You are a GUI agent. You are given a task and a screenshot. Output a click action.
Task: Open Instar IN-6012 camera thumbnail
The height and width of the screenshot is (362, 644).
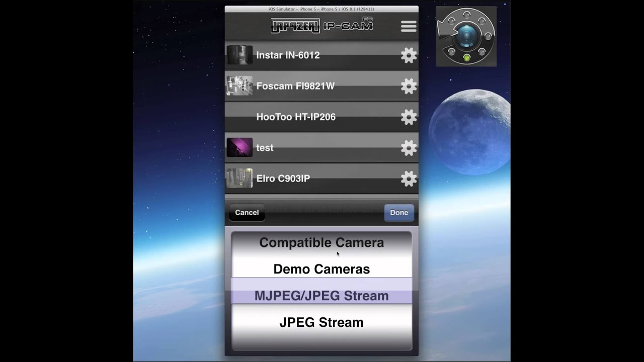tap(239, 55)
